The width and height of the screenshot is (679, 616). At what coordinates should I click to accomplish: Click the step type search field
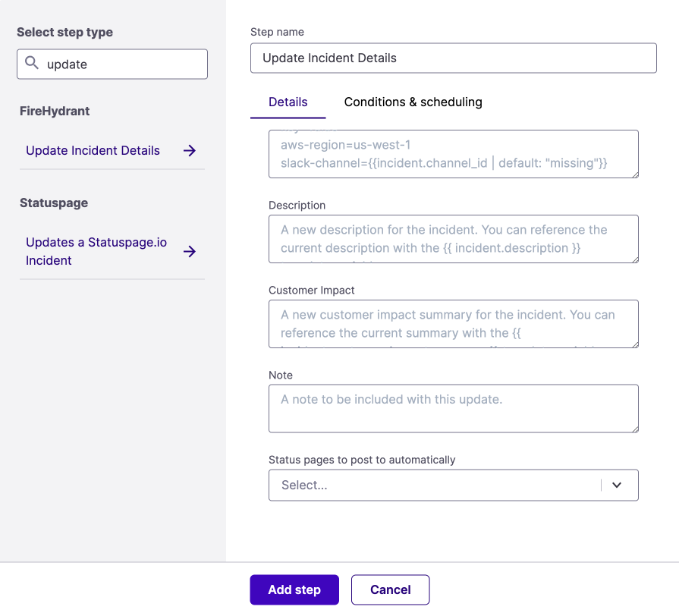click(112, 64)
